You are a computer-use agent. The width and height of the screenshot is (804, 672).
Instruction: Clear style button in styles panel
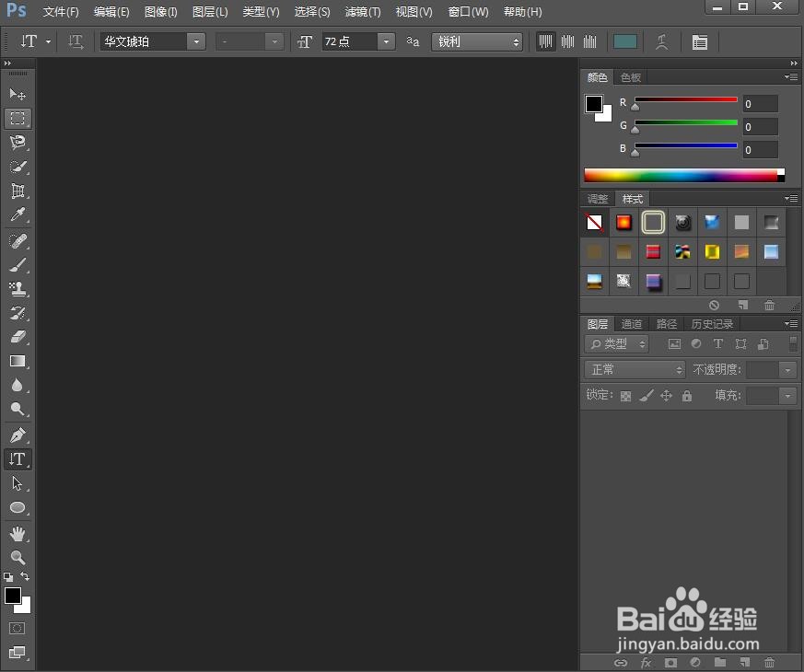pos(714,306)
